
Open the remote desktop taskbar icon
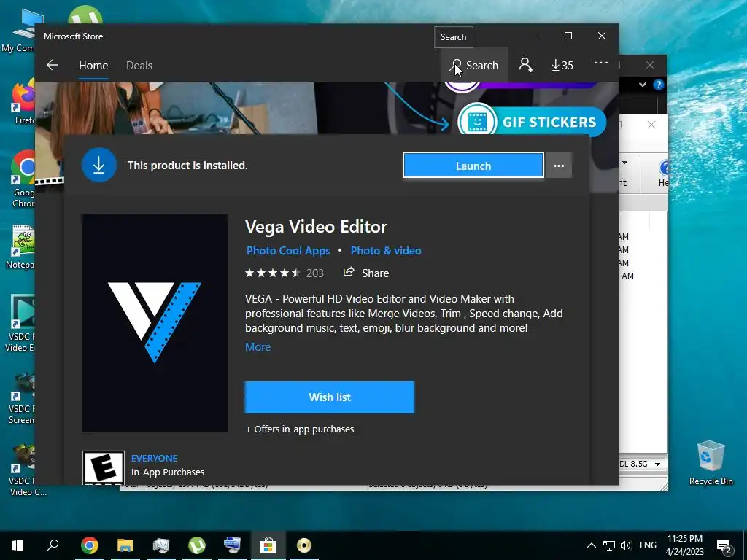[x=233, y=545]
